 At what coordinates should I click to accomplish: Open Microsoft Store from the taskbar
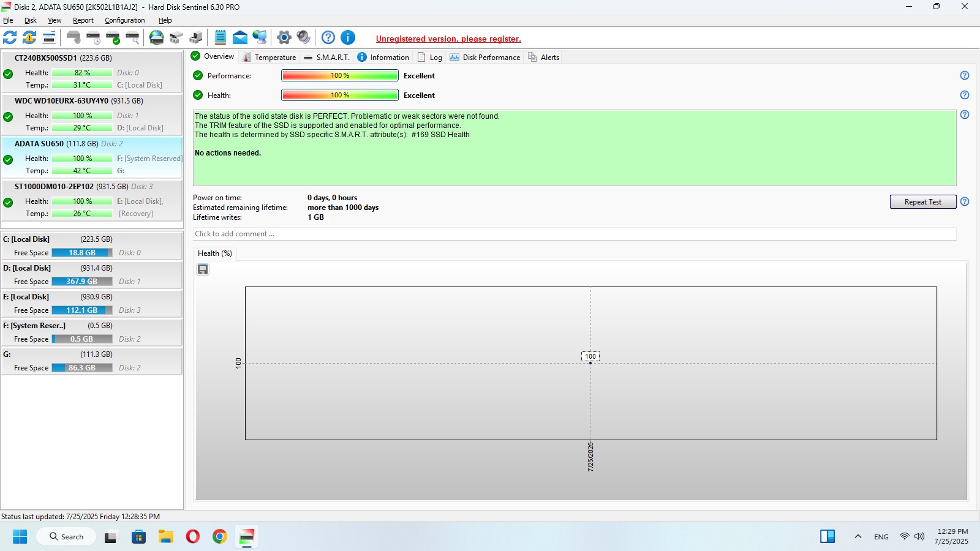click(x=139, y=537)
